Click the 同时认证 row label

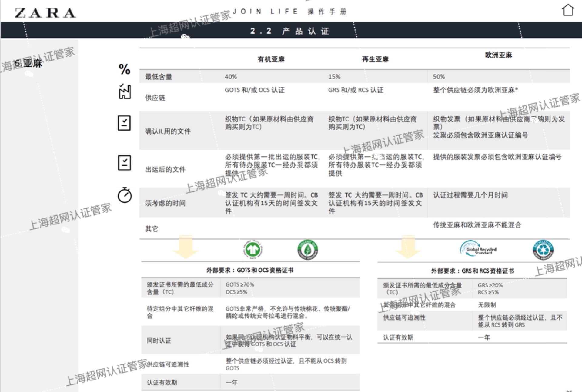[x=159, y=341]
